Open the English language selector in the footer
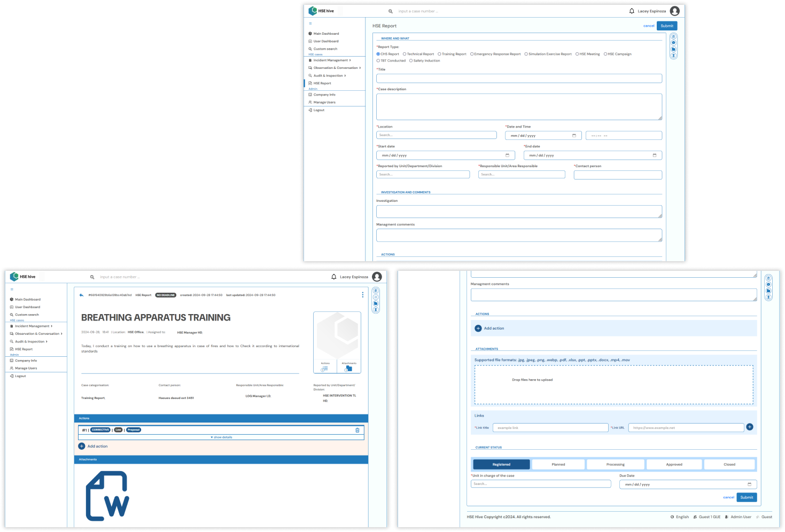This screenshot has height=532, width=785. 679,517
